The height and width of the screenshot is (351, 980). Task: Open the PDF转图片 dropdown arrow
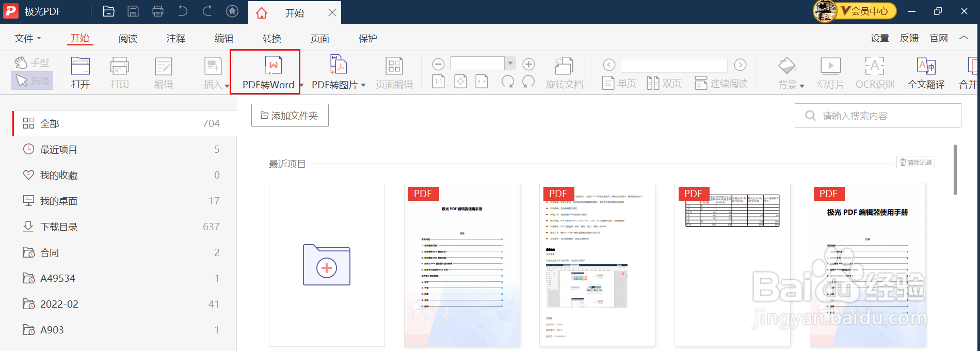pos(363,85)
